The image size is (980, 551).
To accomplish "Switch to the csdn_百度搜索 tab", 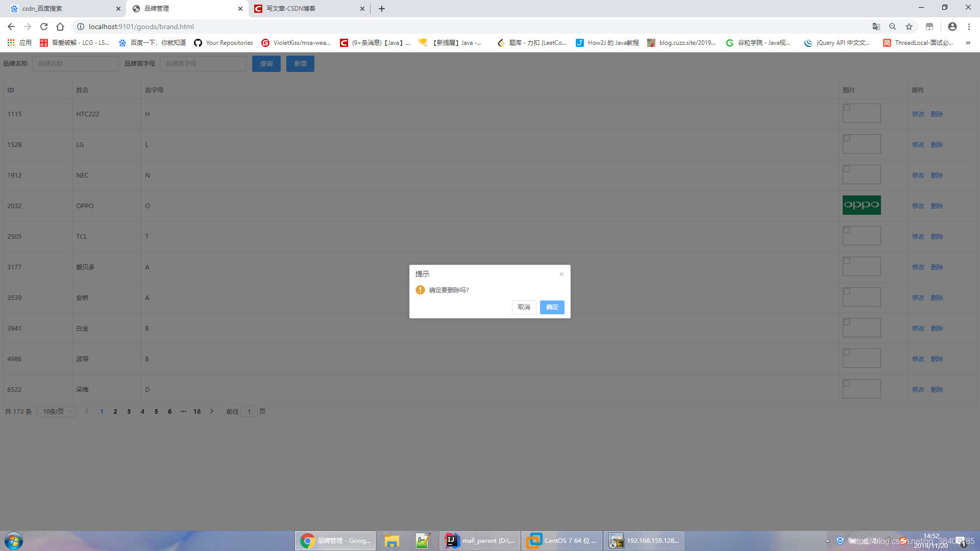I will 61,9.
